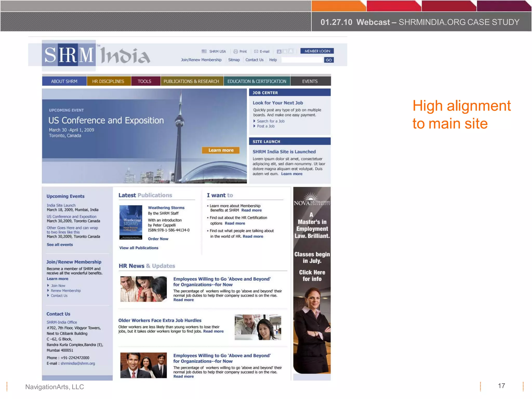This screenshot has width=532, height=399.
Task: Open the HR DISCIPLINES menu tab
Action: pyautogui.click(x=108, y=81)
